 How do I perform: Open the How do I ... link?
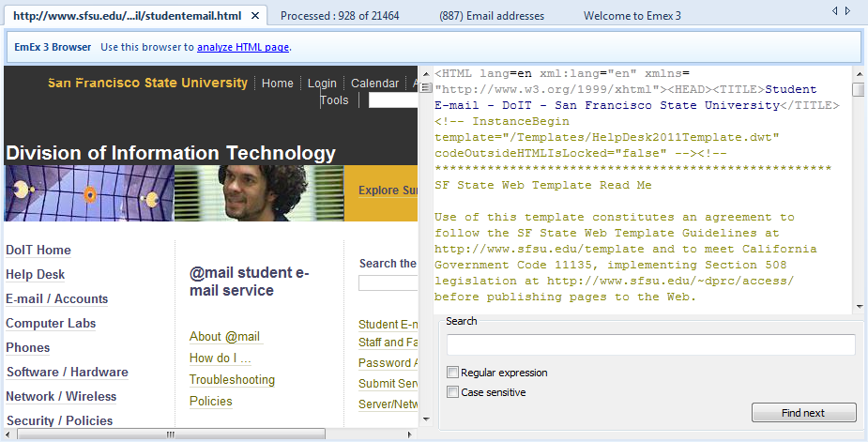coord(221,358)
